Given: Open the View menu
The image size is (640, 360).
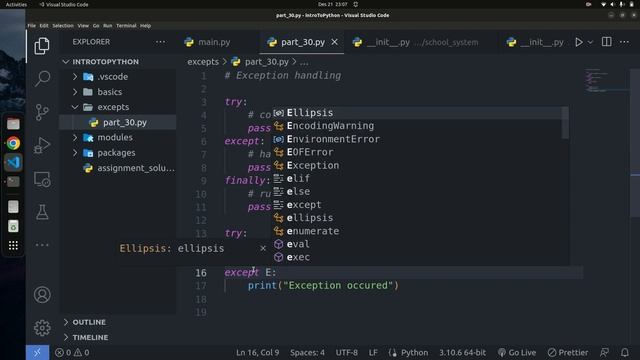Looking at the screenshot, I should click(x=83, y=25).
